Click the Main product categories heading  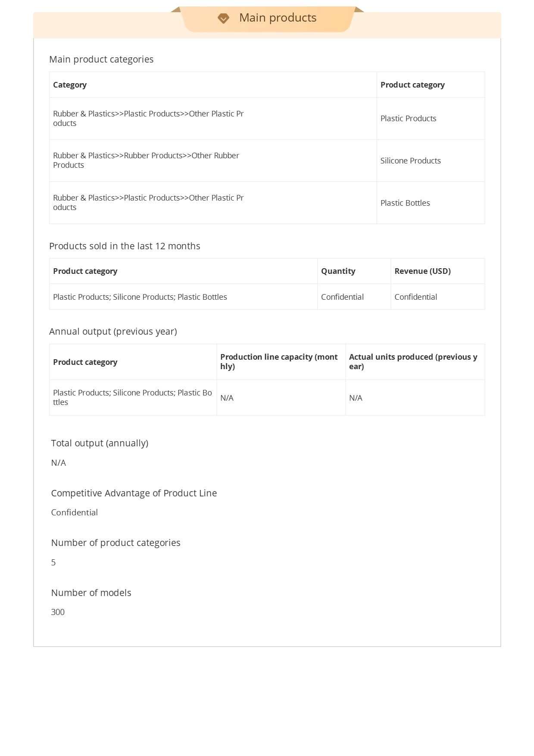click(101, 59)
